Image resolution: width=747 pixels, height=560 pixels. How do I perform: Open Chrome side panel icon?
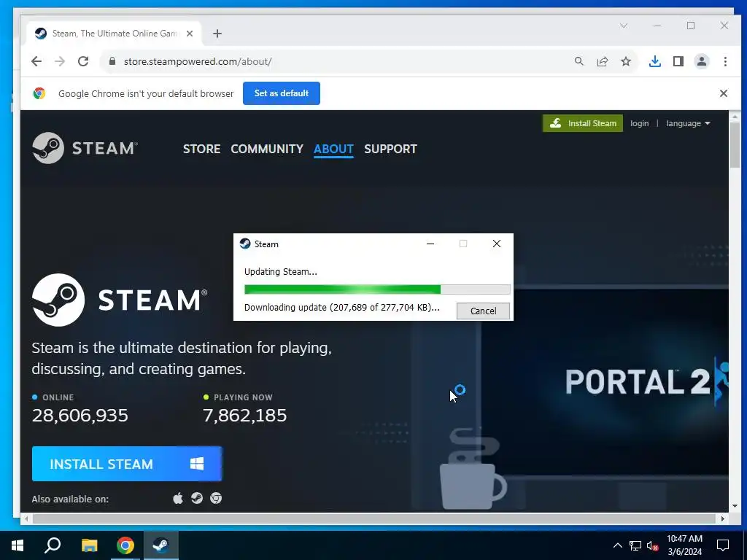pyautogui.click(x=678, y=61)
